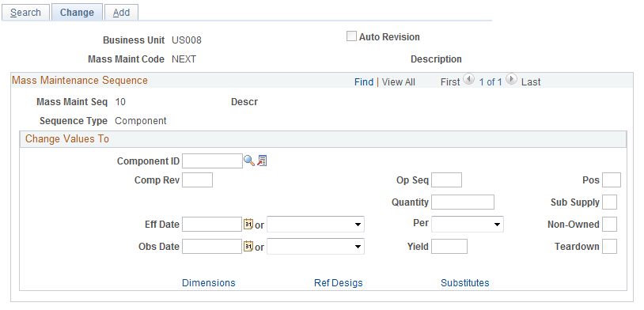The width and height of the screenshot is (644, 310).
Task: Open the Obs Date calendar picker
Action: click(248, 246)
